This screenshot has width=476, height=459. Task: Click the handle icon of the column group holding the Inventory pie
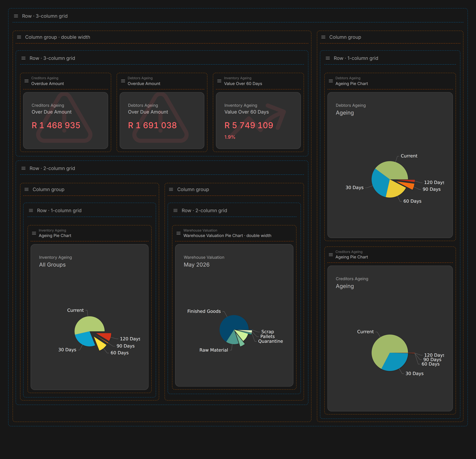pos(27,189)
